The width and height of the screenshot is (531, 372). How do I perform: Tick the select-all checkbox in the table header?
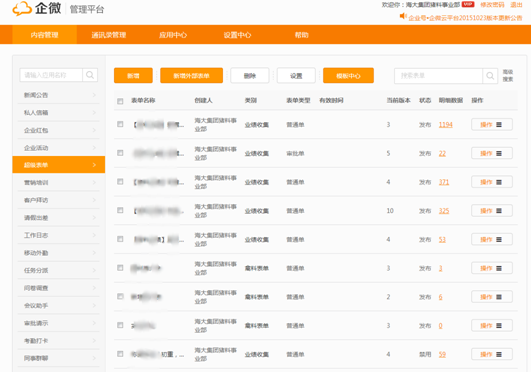click(x=120, y=101)
